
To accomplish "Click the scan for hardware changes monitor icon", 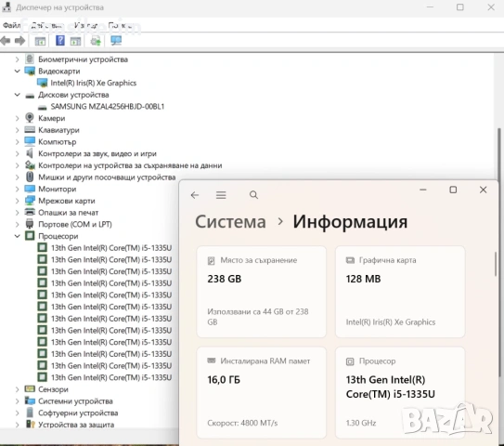I will click(x=116, y=41).
